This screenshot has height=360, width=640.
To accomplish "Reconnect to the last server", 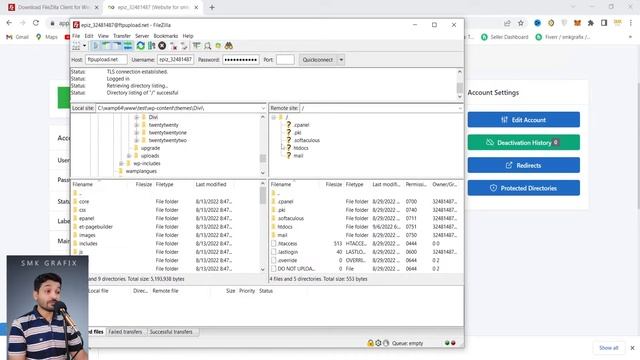I will pyautogui.click(x=184, y=46).
